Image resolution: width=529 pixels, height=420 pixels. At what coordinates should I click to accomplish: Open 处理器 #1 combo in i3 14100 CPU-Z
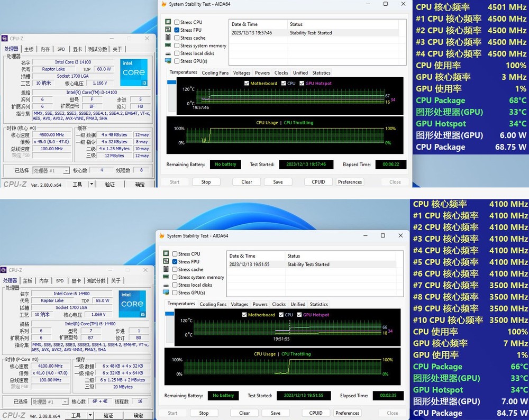pyautogui.click(x=51, y=171)
